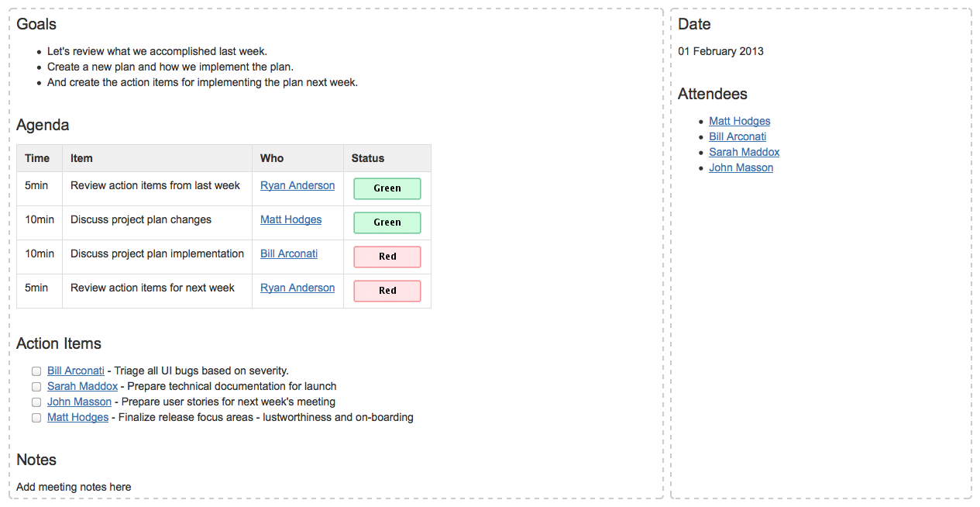Viewport: 980px width, 507px height.
Task: Click the Red status for plan implementation
Action: (387, 257)
